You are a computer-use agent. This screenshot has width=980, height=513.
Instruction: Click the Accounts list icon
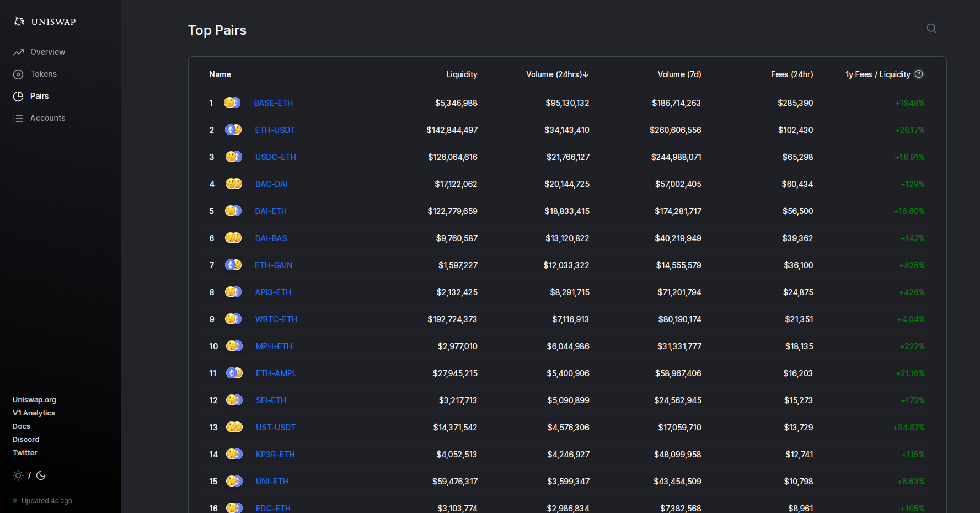coord(18,118)
